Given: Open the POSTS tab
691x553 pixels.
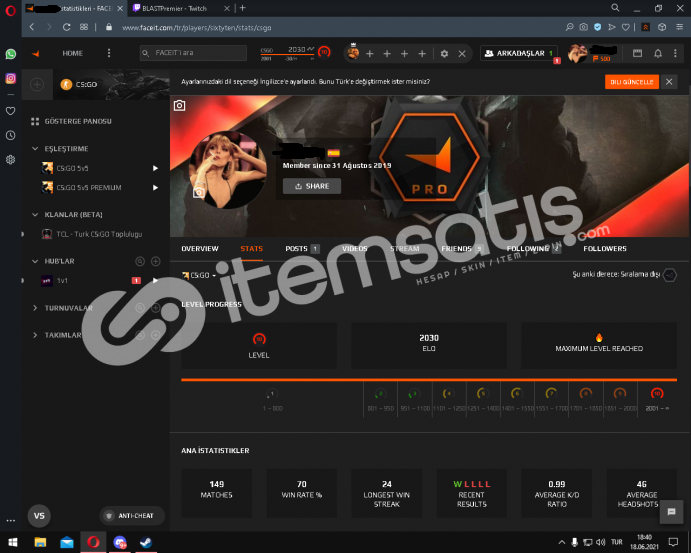Looking at the screenshot, I should [x=302, y=249].
